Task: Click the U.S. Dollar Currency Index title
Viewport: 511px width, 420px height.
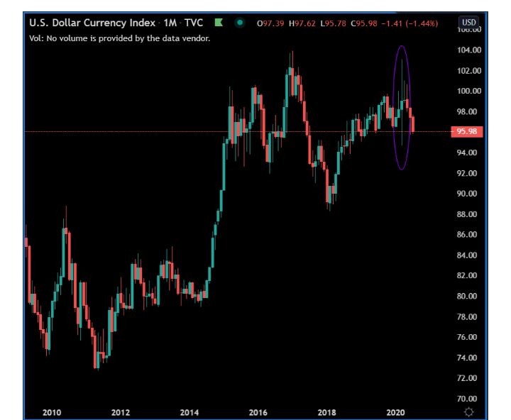Action: (92, 23)
